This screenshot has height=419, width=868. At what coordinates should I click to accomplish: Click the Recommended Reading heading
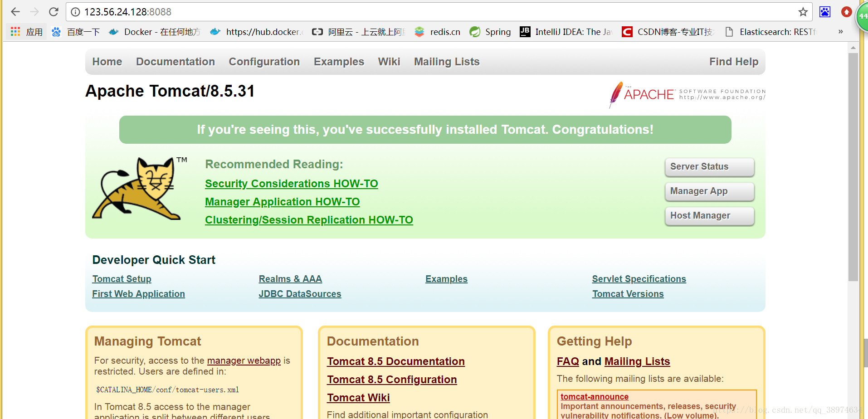click(x=274, y=164)
